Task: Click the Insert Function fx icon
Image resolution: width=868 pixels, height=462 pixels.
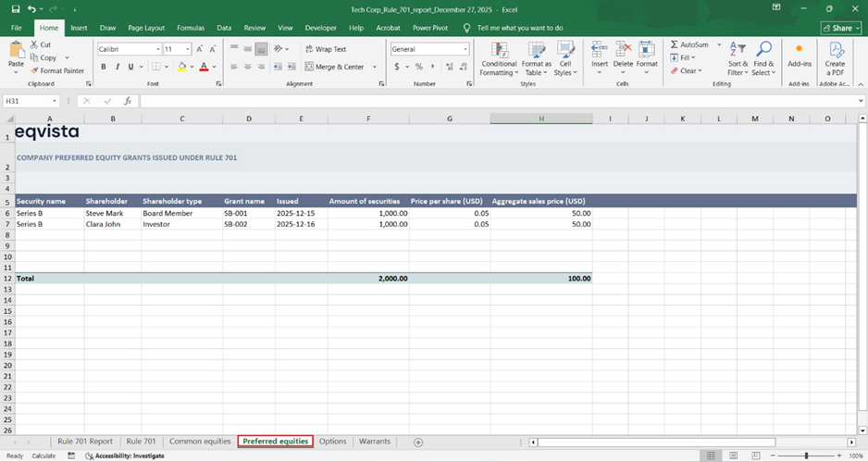Action: pos(126,101)
